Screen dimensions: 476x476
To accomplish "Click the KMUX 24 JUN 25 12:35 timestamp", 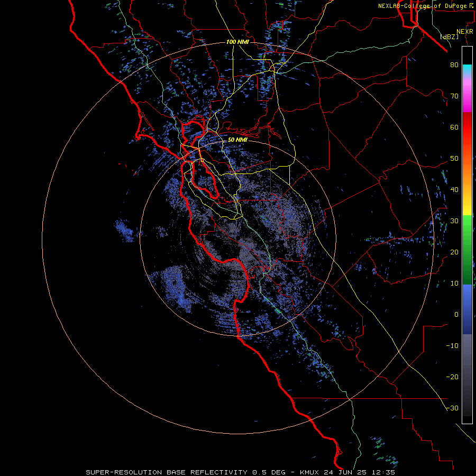I will click(347, 472).
